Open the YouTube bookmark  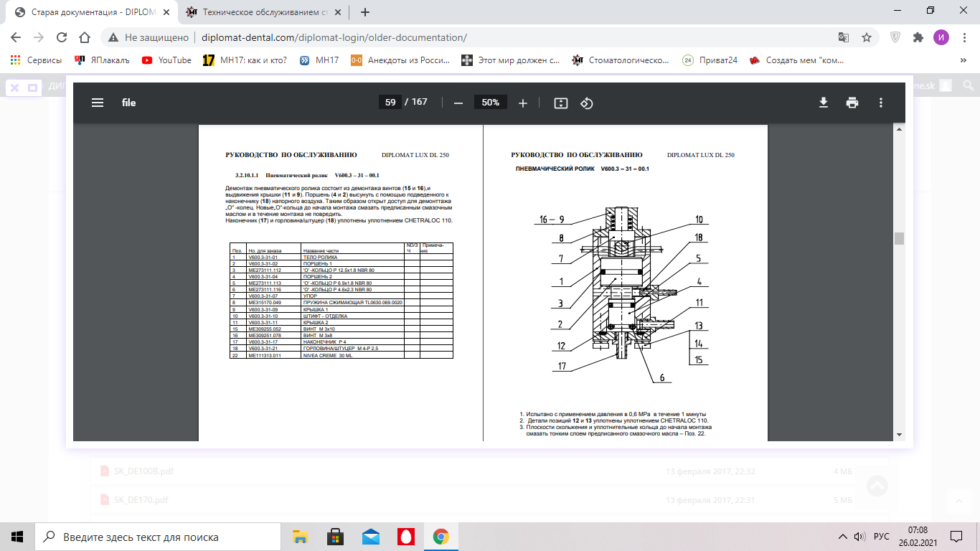pyautogui.click(x=167, y=60)
